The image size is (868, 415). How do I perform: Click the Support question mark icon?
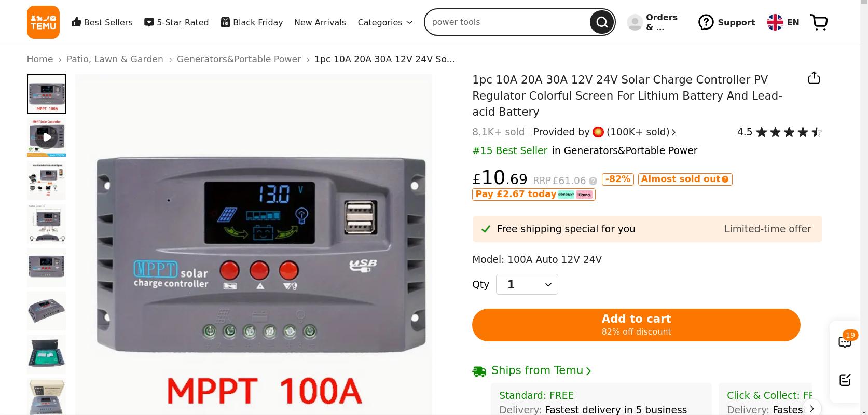[706, 22]
